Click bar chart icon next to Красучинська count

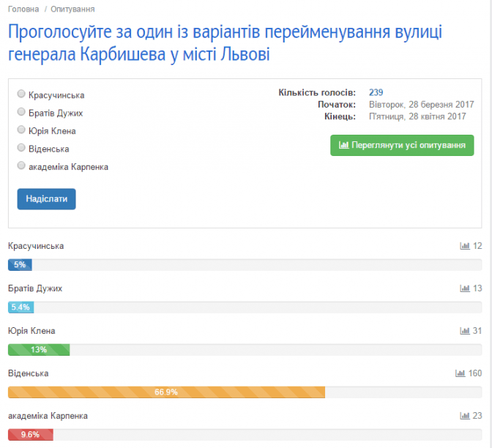[x=464, y=246]
